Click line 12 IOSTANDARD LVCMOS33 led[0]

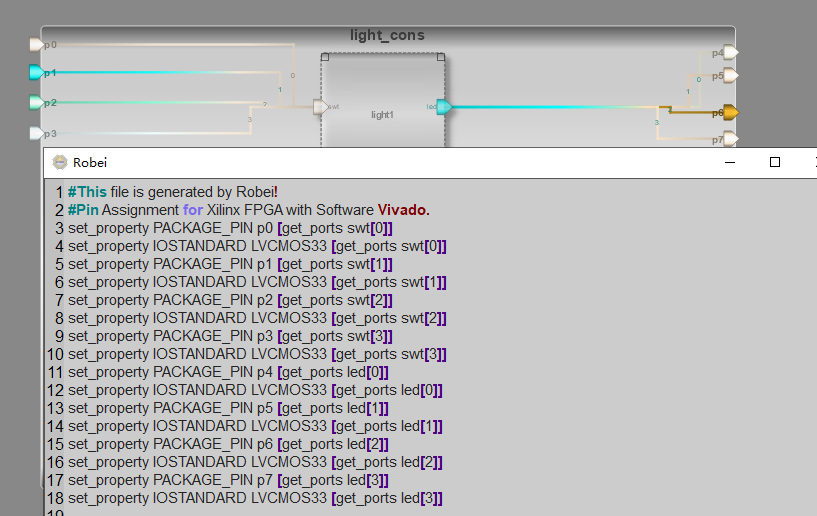255,390
